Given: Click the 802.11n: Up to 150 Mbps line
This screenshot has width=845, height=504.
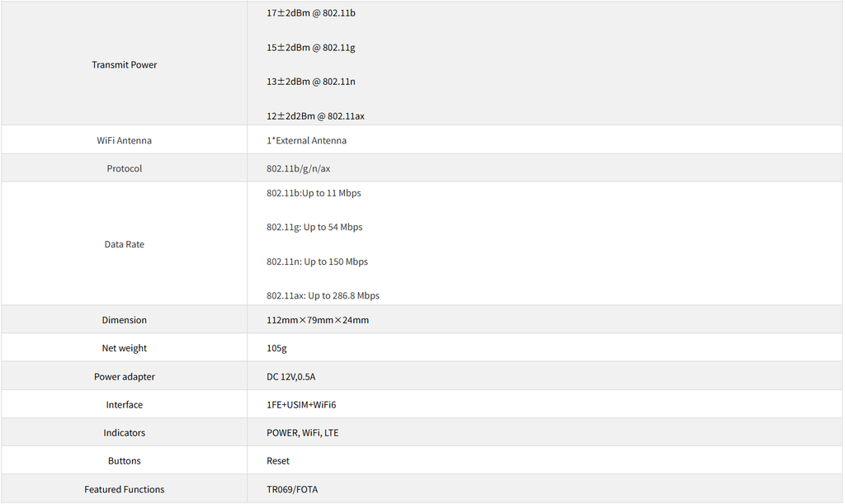Looking at the screenshot, I should [317, 261].
